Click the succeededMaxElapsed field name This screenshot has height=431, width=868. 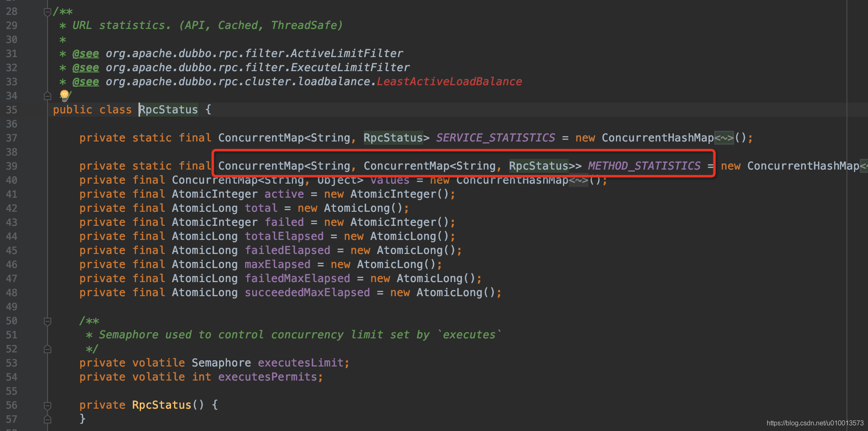[x=307, y=293]
